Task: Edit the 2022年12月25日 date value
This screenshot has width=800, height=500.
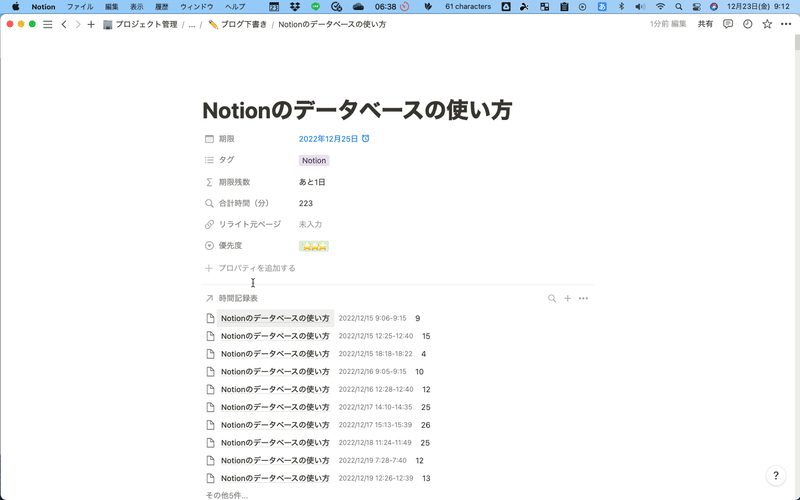Action: pos(328,139)
